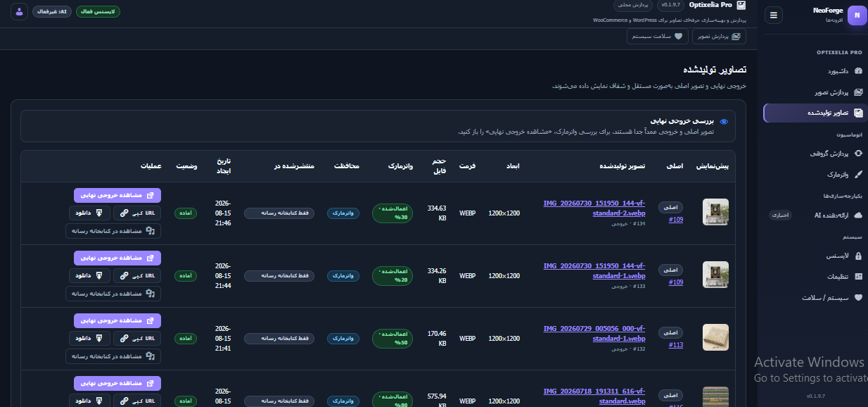This screenshot has width=868, height=407.
Task: Click the دانلود download icon, 21:46 row
Action: (x=99, y=212)
